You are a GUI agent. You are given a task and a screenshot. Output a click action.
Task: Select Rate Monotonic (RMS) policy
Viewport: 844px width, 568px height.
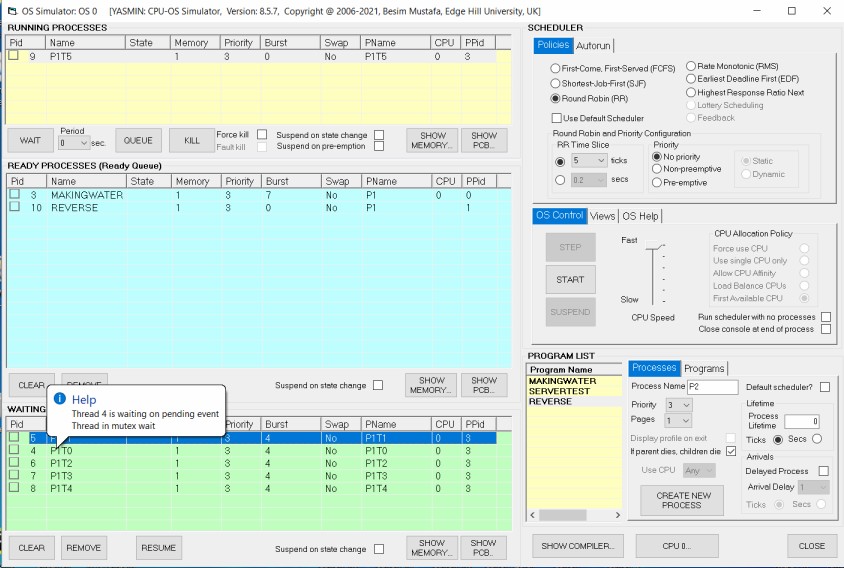click(691, 66)
